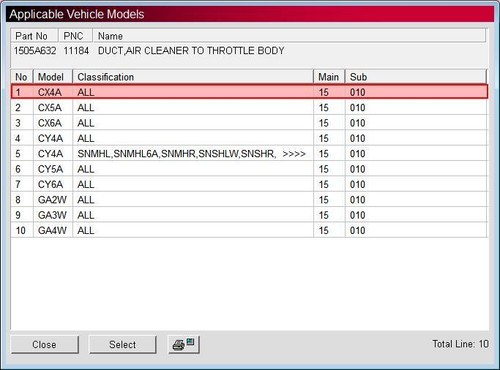
Task: Select row 6 model CY5A
Action: (x=249, y=169)
